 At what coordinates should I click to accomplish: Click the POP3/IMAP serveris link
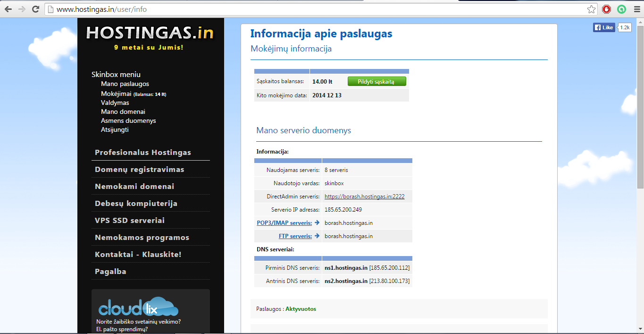click(x=284, y=223)
